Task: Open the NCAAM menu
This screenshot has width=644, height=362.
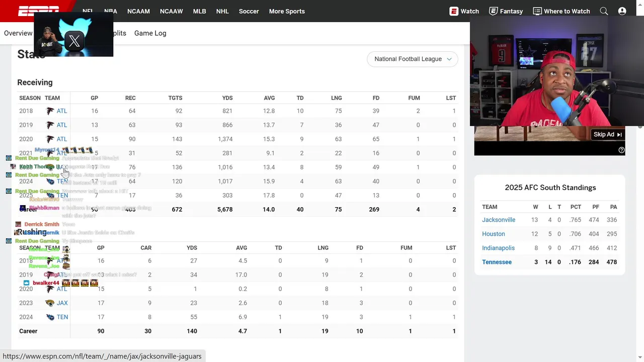Action: pos(138,11)
